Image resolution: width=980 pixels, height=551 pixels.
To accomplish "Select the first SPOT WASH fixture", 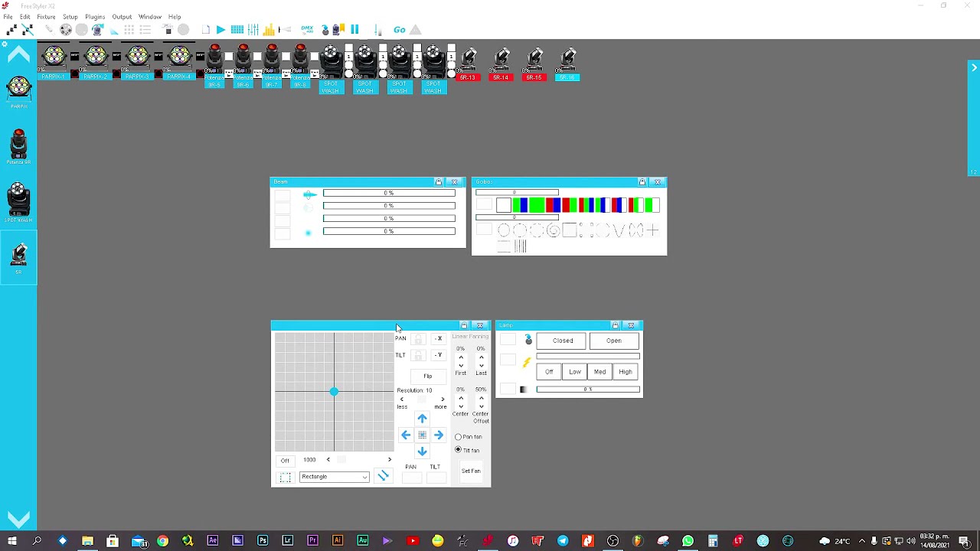I will (331, 69).
